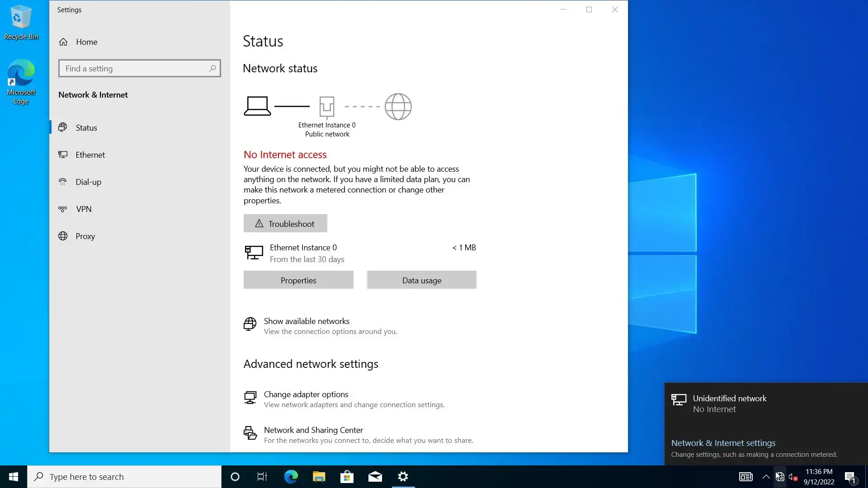The image size is (868, 488).
Task: Click the Home icon in Settings sidebar
Action: click(63, 42)
